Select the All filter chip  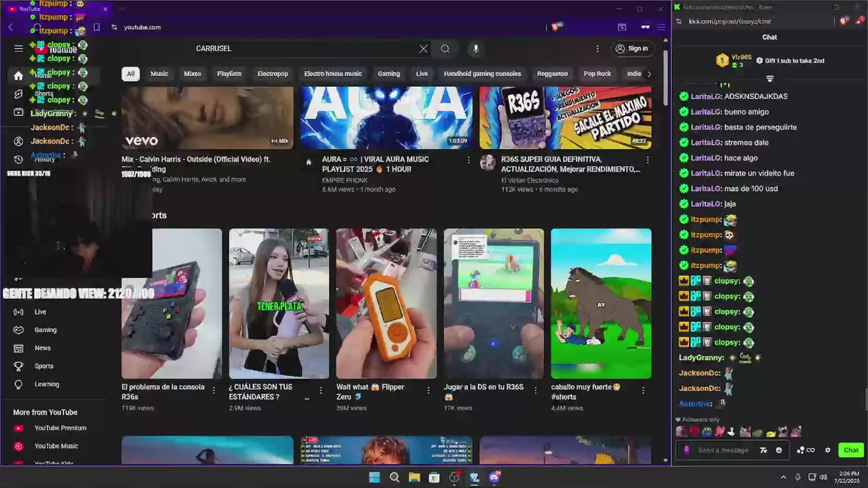130,74
